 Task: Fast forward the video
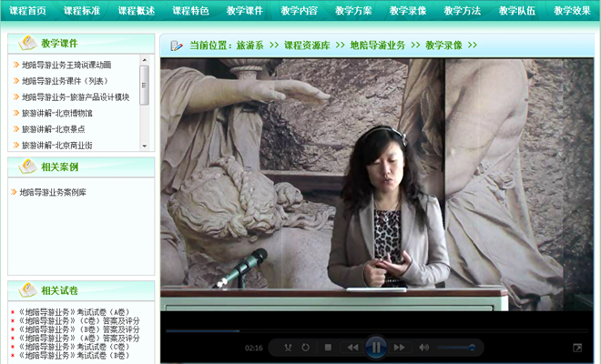(x=399, y=347)
